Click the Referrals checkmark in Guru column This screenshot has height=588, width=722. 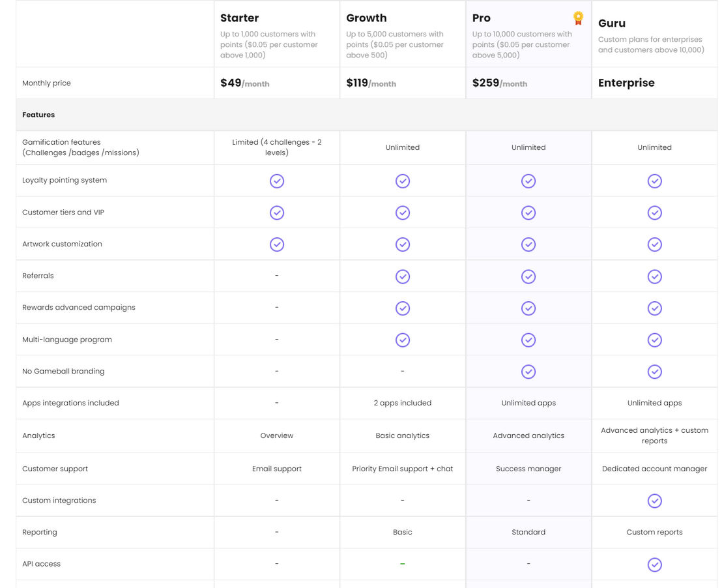point(654,276)
